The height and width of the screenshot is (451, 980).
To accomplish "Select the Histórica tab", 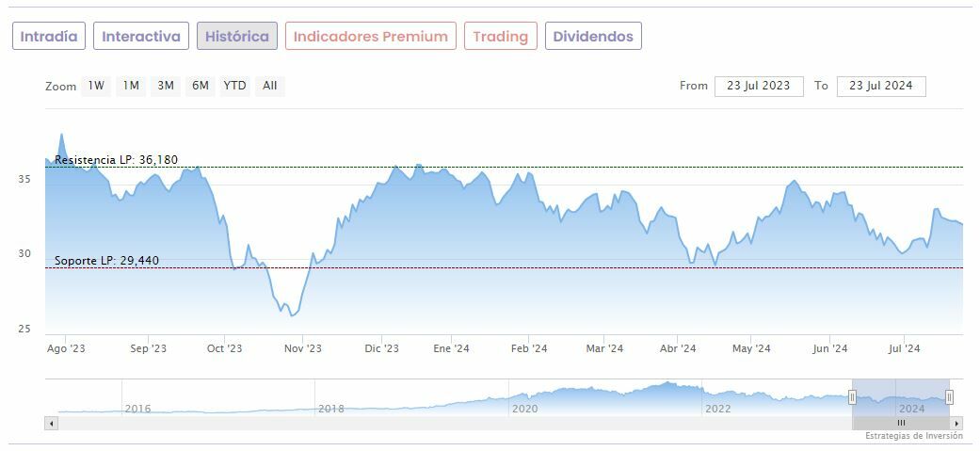I will coord(237,37).
